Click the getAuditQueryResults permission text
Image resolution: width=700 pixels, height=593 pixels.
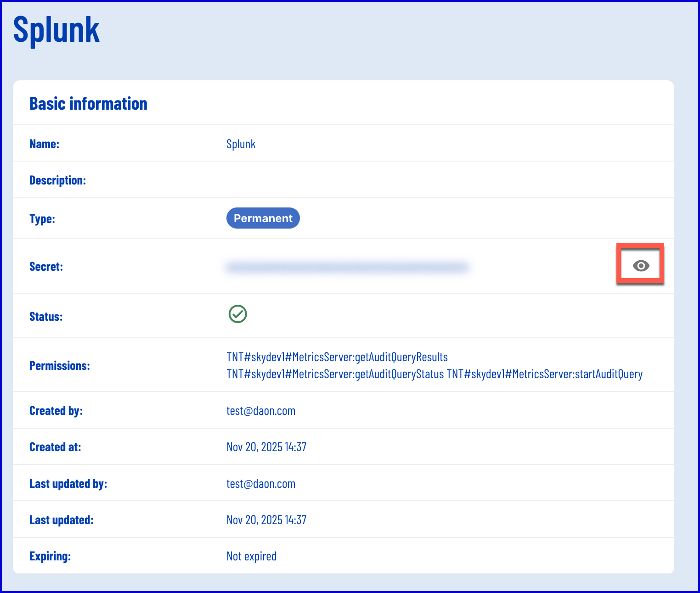tap(337, 357)
